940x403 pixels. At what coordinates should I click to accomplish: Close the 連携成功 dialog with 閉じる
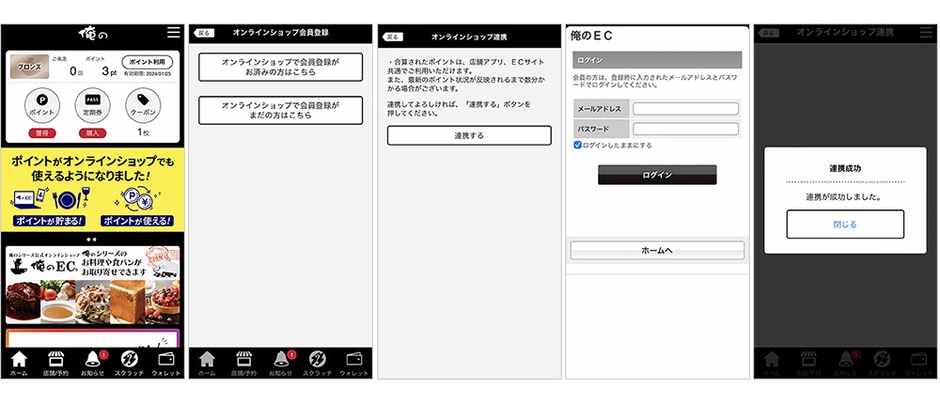click(x=845, y=224)
